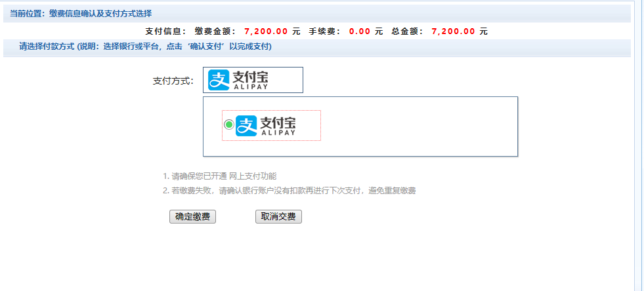Image resolution: width=644 pixels, height=291 pixels.
Task: Click the 支付信息 label
Action: point(166,31)
